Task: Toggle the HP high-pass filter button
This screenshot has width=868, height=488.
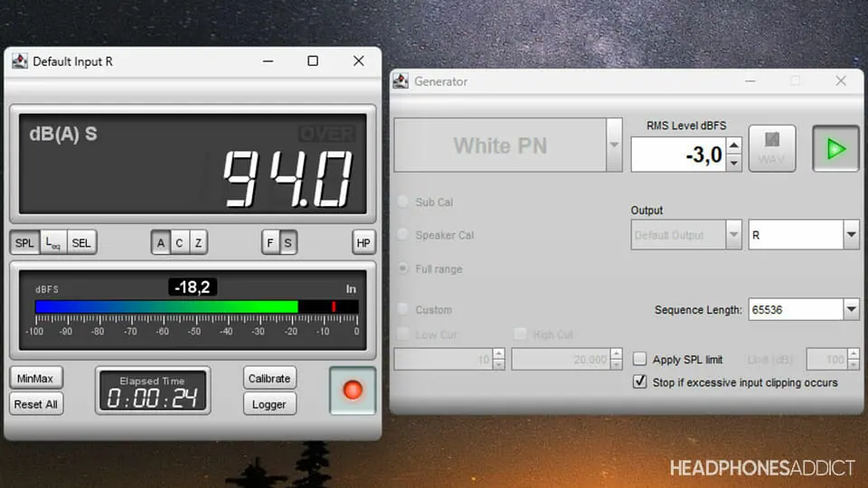Action: pyautogui.click(x=363, y=243)
